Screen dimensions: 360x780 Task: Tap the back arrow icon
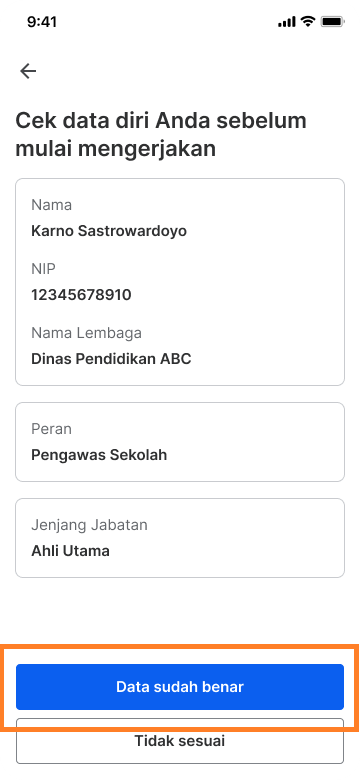coord(28,71)
